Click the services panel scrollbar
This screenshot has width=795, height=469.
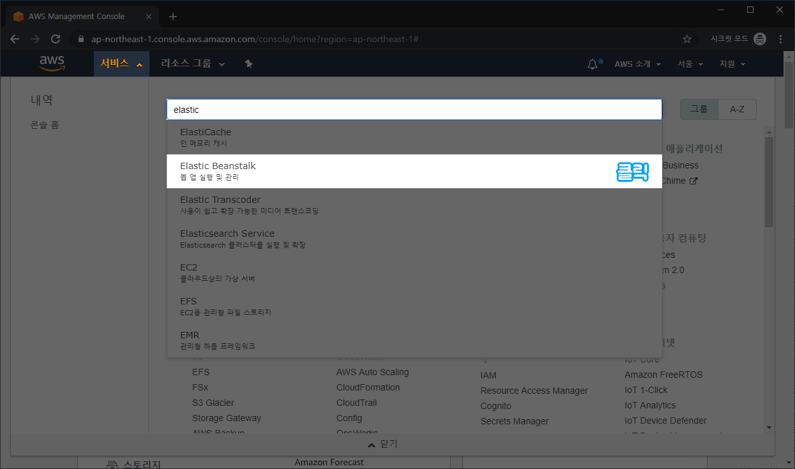[769, 183]
